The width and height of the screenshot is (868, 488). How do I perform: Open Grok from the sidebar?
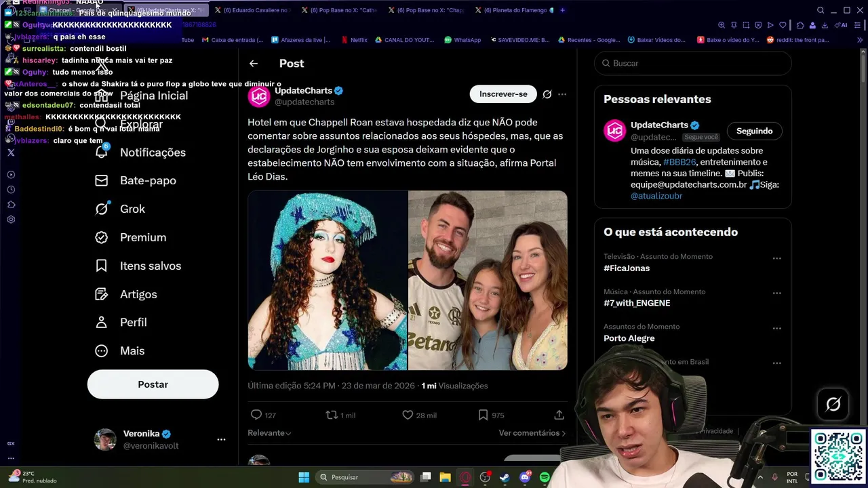(132, 209)
